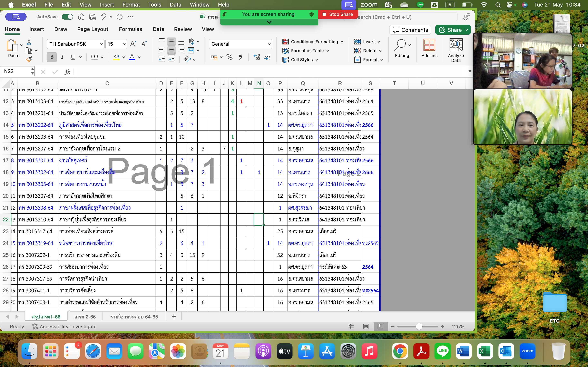Toggle Bold formatting button
The height and width of the screenshot is (367, 588).
[51, 57]
